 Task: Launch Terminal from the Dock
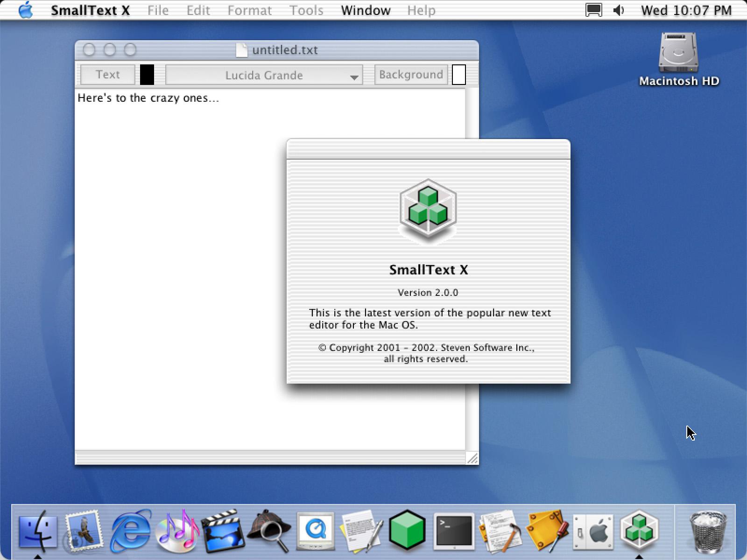[x=454, y=532]
